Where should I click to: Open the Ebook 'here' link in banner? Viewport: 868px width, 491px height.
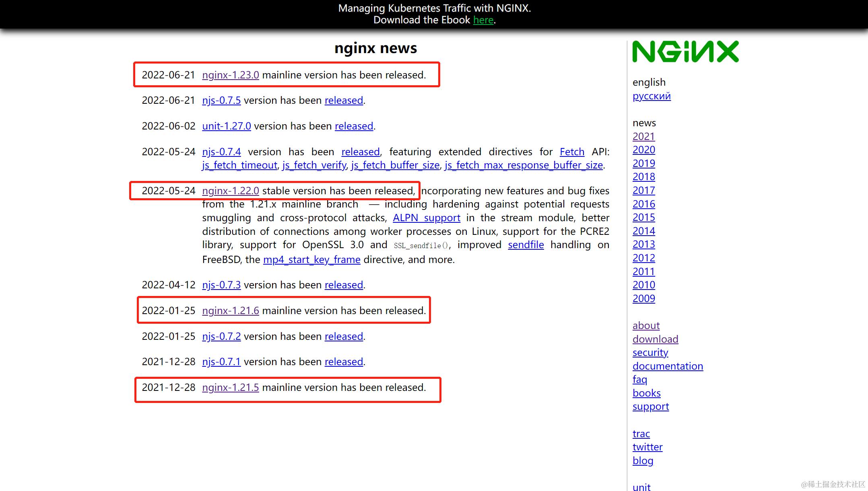click(x=483, y=20)
